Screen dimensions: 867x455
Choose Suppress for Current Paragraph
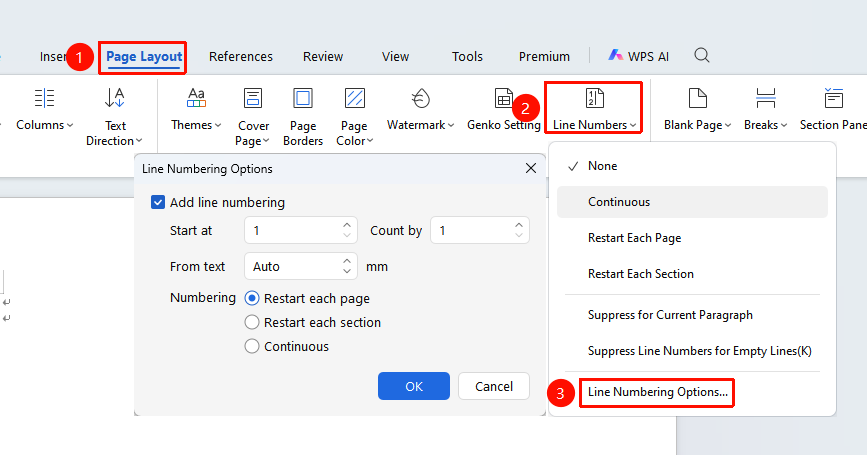tap(692, 315)
